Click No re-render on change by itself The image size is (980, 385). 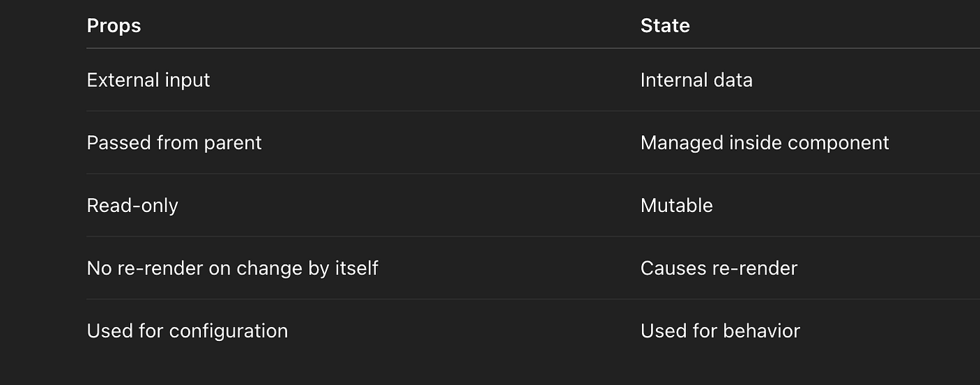point(232,268)
